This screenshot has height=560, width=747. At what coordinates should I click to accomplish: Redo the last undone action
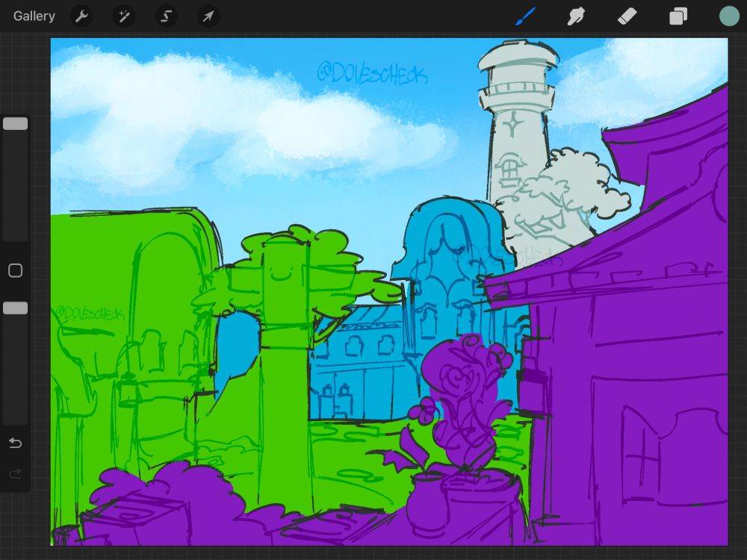click(x=15, y=474)
